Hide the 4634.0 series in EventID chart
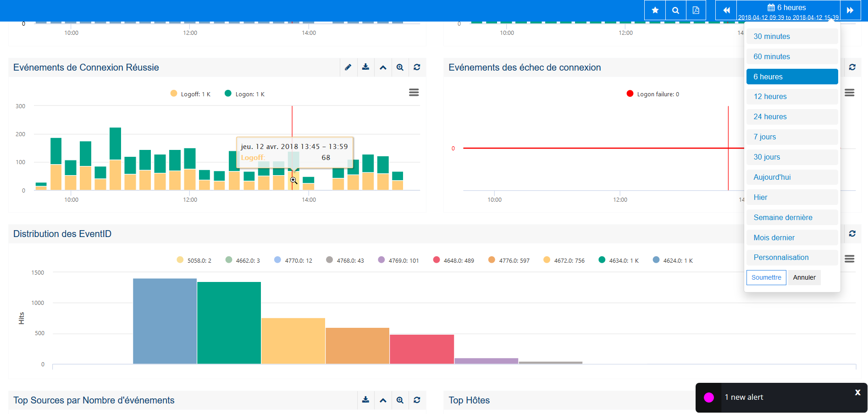 pos(618,259)
